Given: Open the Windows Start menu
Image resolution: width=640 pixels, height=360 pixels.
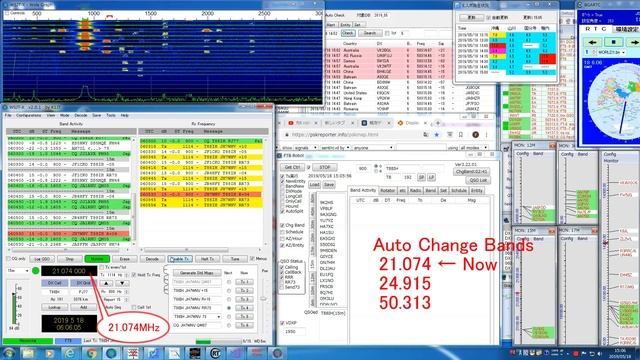Looking at the screenshot, I should (8, 353).
